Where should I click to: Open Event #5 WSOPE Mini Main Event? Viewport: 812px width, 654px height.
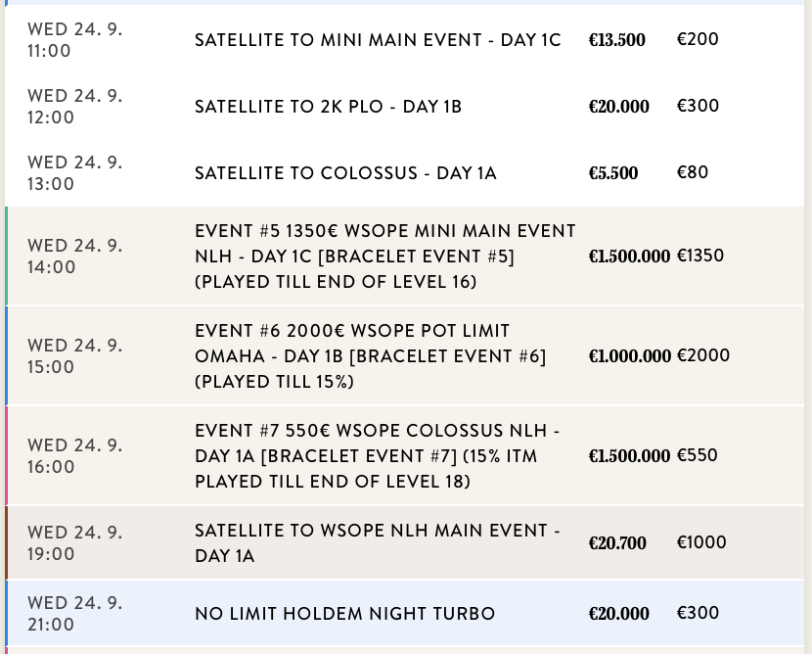coord(384,257)
